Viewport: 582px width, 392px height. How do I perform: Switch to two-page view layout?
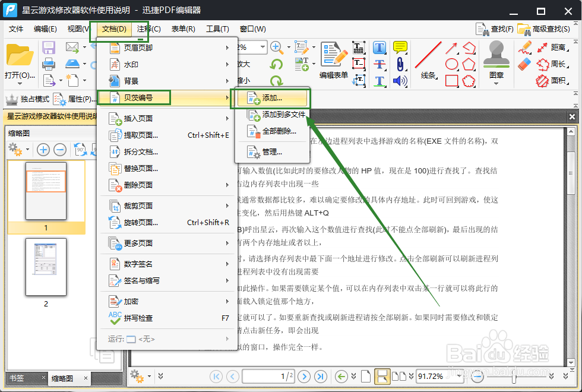pyautogui.click(x=398, y=376)
